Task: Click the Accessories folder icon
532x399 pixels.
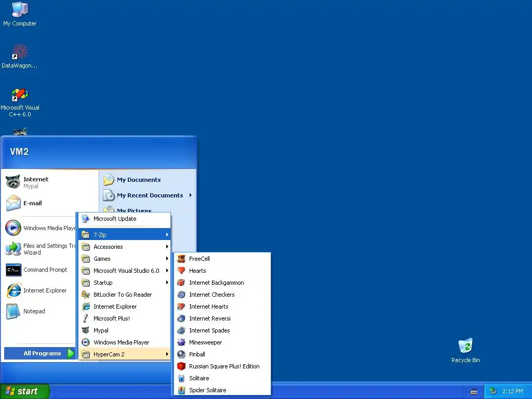Action: click(x=86, y=247)
